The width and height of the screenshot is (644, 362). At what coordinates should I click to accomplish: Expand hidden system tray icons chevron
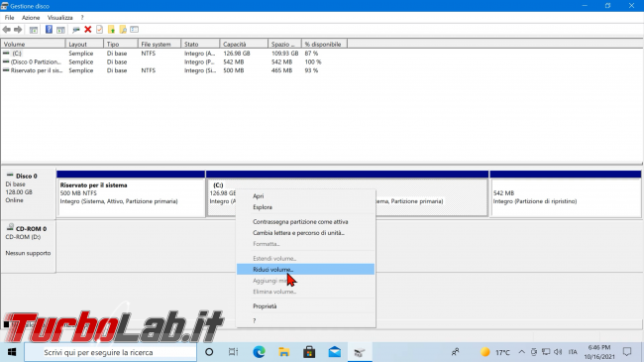(x=521, y=352)
